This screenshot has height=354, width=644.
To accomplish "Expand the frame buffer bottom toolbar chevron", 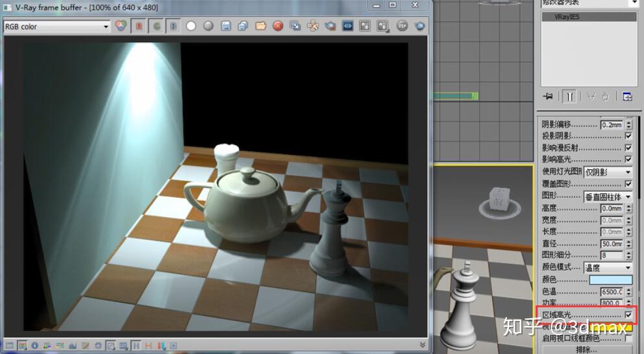I will pyautogui.click(x=422, y=346).
